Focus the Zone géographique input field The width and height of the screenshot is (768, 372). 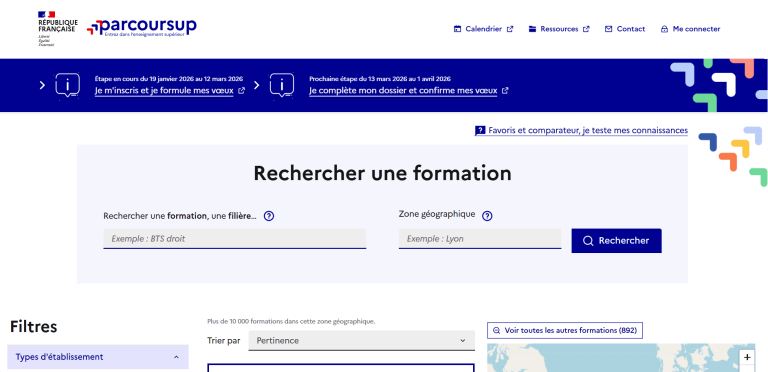pyautogui.click(x=480, y=239)
